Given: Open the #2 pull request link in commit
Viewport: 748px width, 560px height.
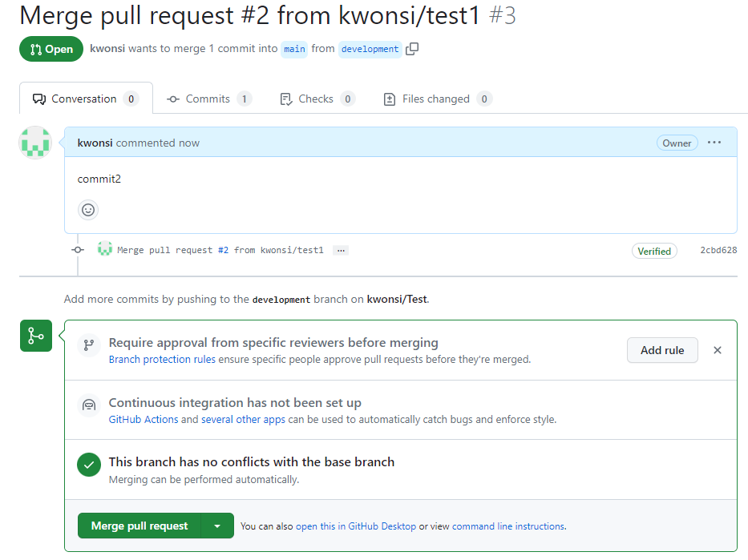Looking at the screenshot, I should click(223, 250).
